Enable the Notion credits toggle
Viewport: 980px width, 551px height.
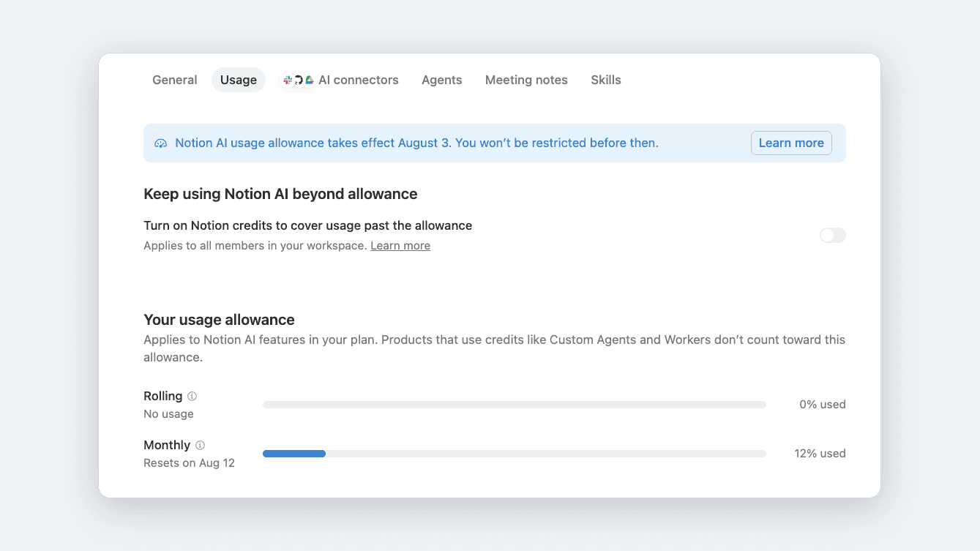click(x=832, y=235)
